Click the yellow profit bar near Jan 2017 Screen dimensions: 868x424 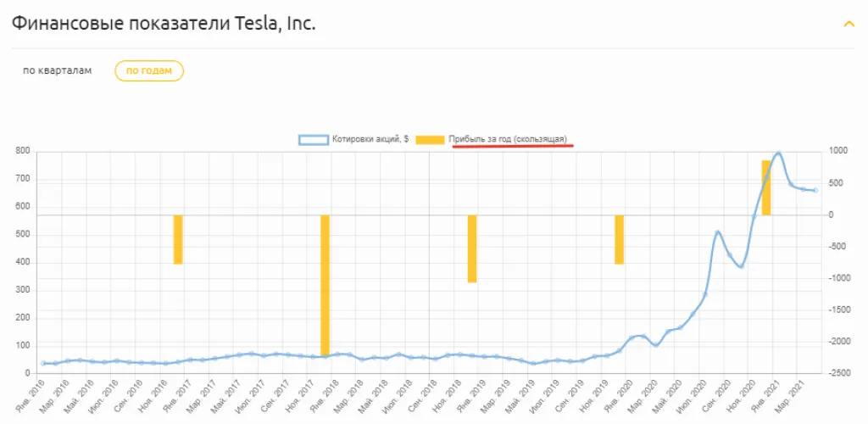pyautogui.click(x=178, y=239)
